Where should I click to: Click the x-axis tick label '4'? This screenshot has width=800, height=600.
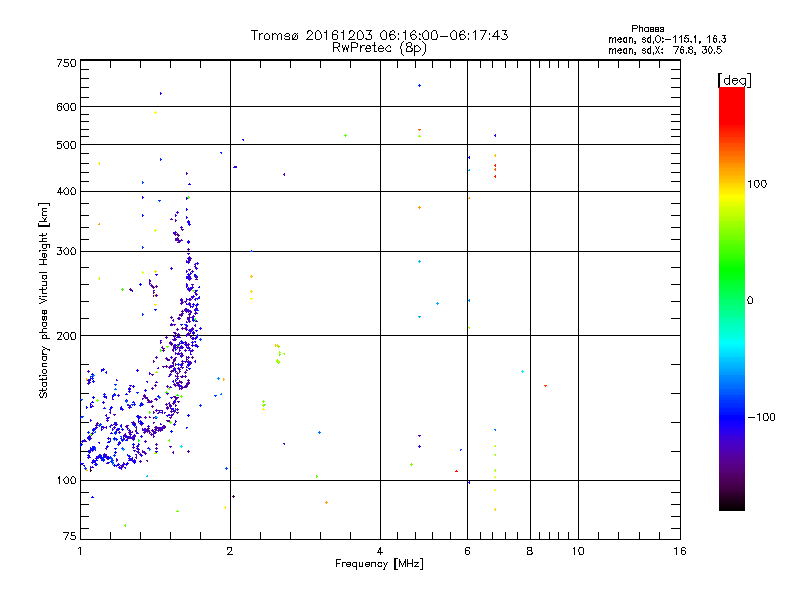click(x=380, y=551)
